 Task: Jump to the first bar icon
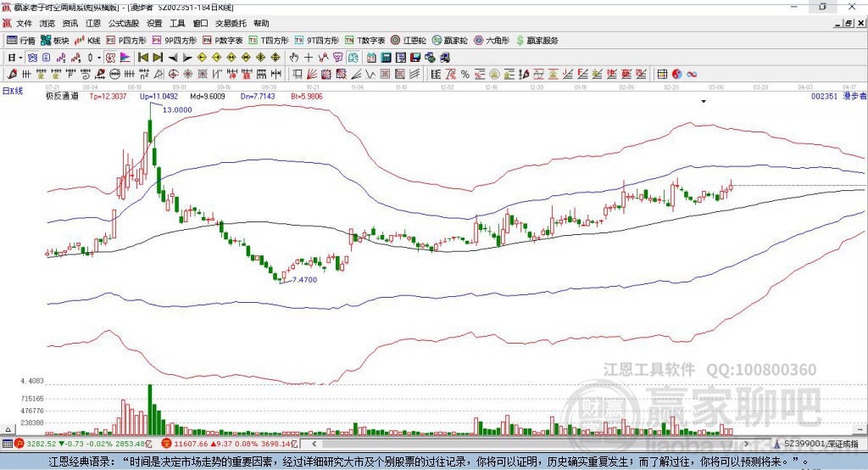(143, 58)
